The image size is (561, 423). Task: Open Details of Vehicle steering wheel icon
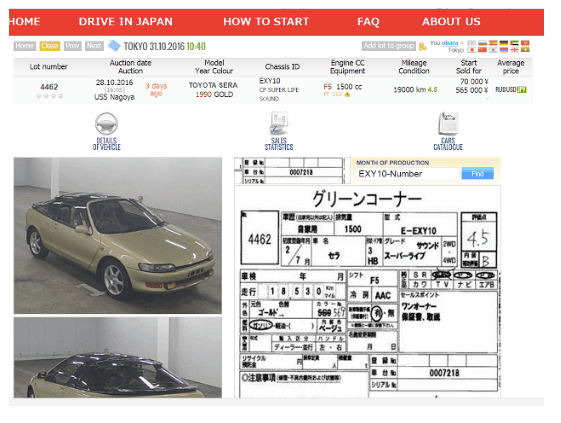pyautogui.click(x=106, y=123)
